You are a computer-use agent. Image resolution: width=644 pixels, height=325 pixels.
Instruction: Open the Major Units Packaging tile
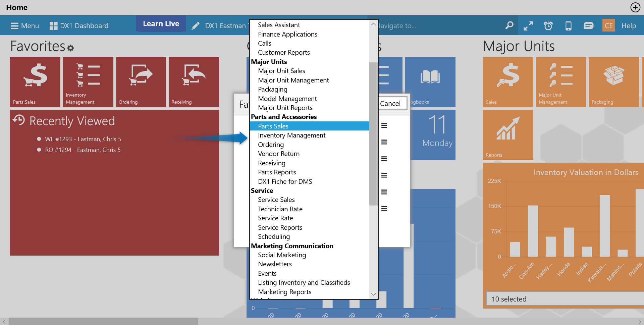point(614,82)
